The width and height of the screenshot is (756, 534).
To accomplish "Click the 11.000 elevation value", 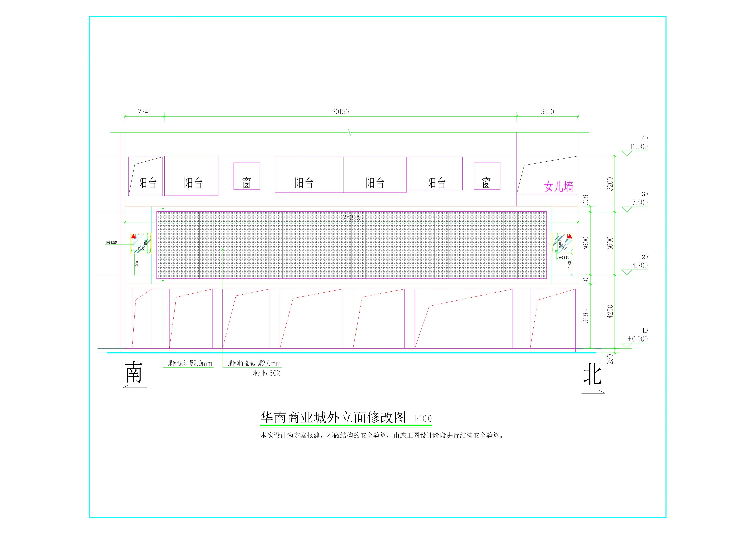I will 639,146.
